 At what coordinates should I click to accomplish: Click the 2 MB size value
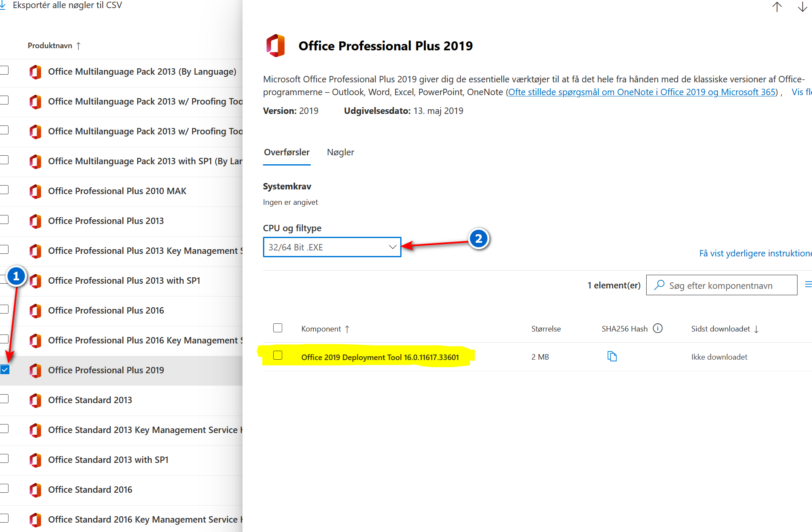click(x=540, y=357)
